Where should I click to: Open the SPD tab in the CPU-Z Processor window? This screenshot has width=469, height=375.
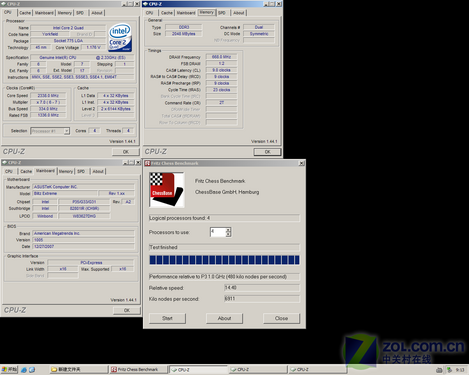(80, 13)
